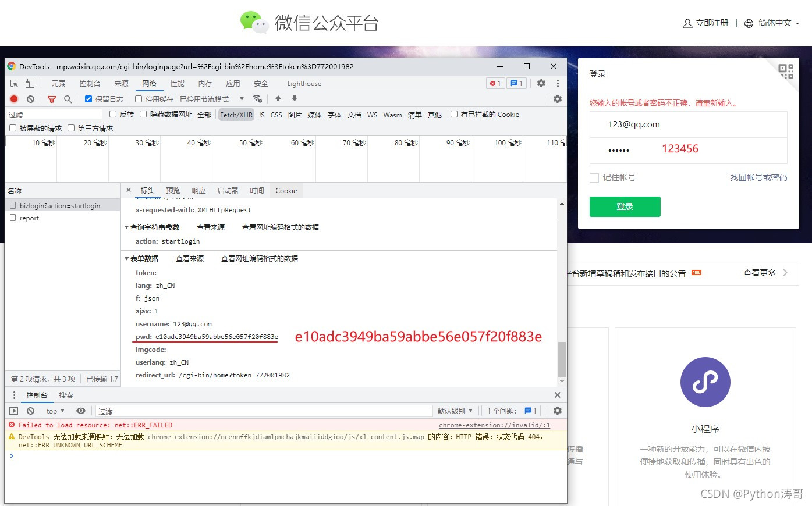The image size is (812, 506).
Task: Switch to the 元素 DevTools tab
Action: point(60,83)
